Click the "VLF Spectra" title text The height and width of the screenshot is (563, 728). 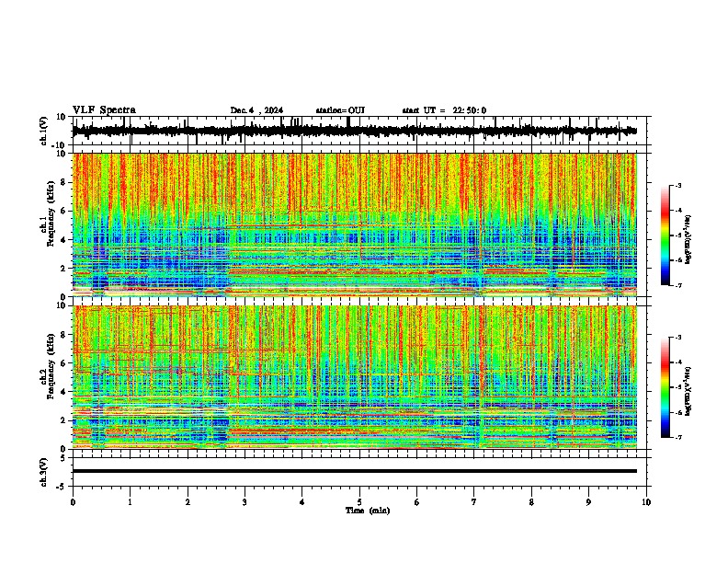tap(104, 110)
